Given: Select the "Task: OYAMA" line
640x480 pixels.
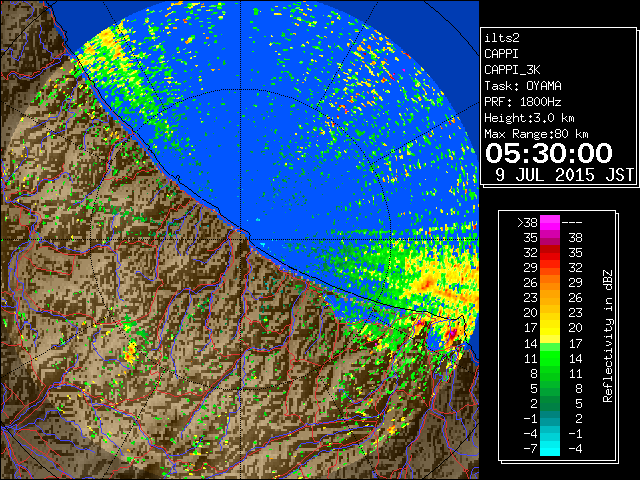Looking at the screenshot, I should click(x=523, y=86).
